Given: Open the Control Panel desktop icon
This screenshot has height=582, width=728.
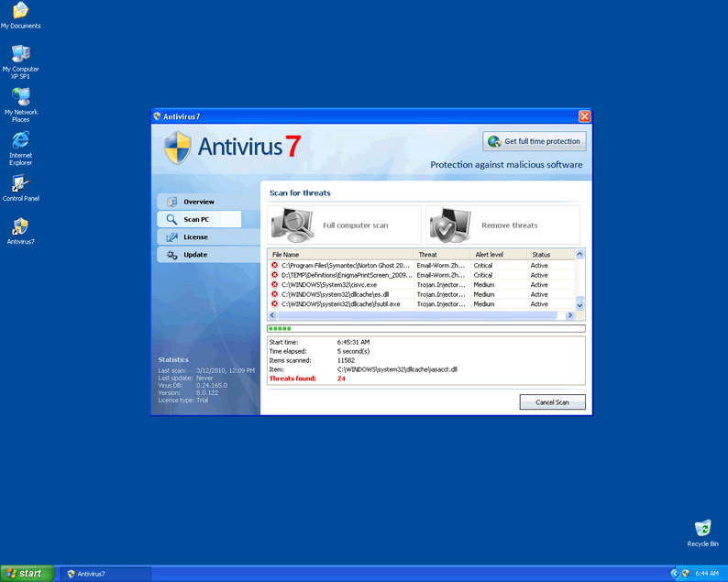Looking at the screenshot, I should (x=20, y=184).
